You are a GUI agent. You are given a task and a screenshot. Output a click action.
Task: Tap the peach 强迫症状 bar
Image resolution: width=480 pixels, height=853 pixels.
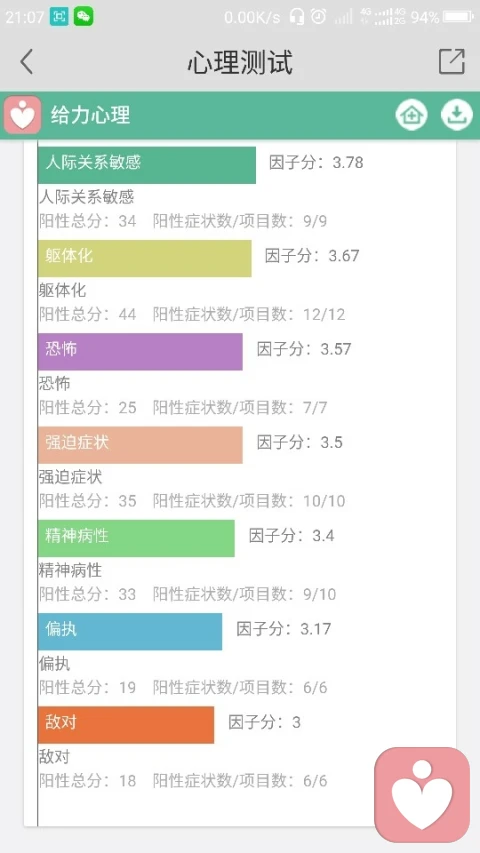(x=140, y=445)
